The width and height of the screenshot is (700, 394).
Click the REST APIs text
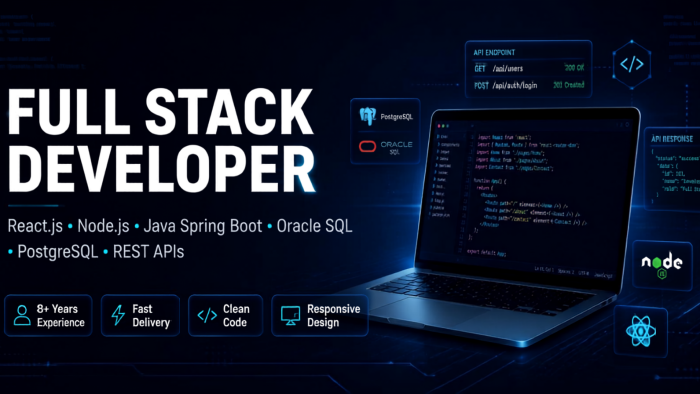pos(148,252)
